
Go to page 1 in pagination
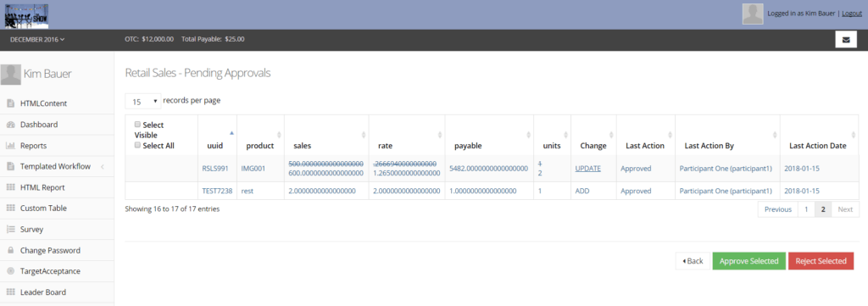click(806, 209)
